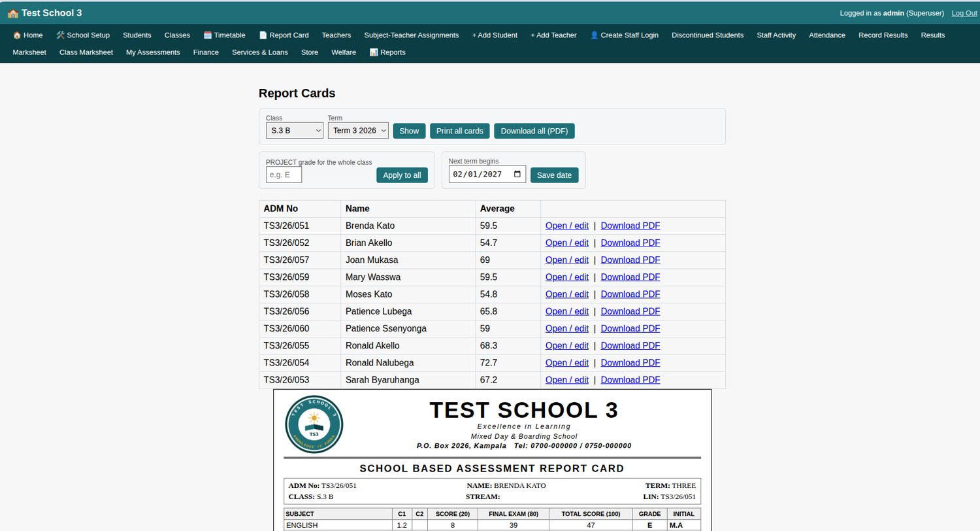Click the Show button

409,131
